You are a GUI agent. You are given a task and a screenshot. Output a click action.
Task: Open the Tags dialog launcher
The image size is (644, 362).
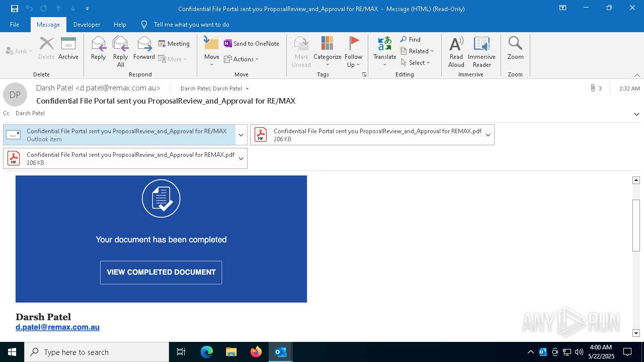(364, 74)
